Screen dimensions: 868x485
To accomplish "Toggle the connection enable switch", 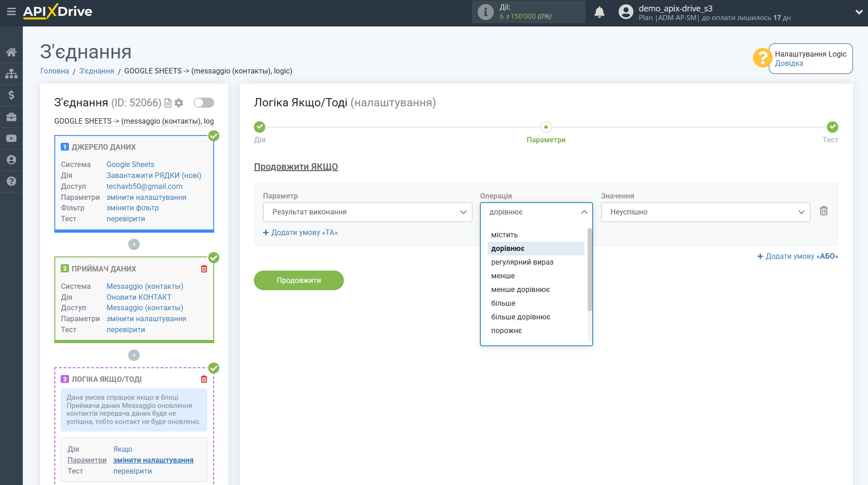I will [x=204, y=103].
